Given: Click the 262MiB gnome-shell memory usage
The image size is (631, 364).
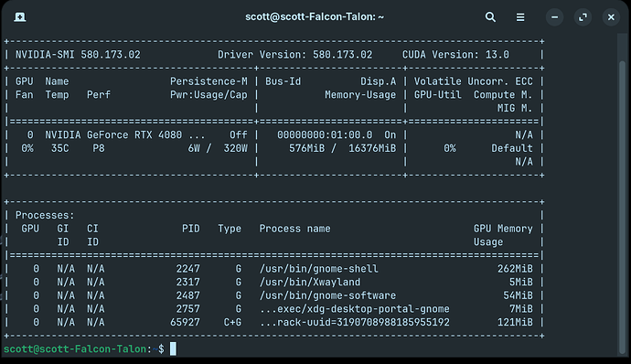Looking at the screenshot, I should 515,269.
